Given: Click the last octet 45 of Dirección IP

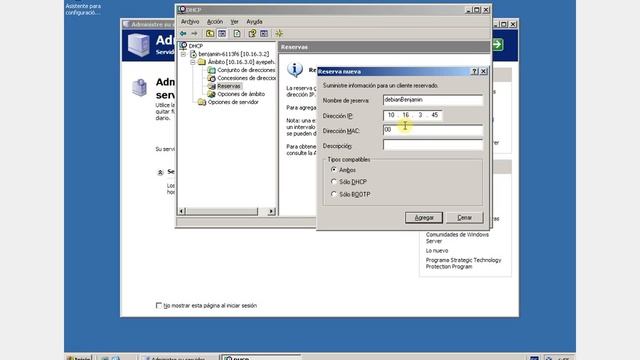Looking at the screenshot, I should pyautogui.click(x=434, y=116).
